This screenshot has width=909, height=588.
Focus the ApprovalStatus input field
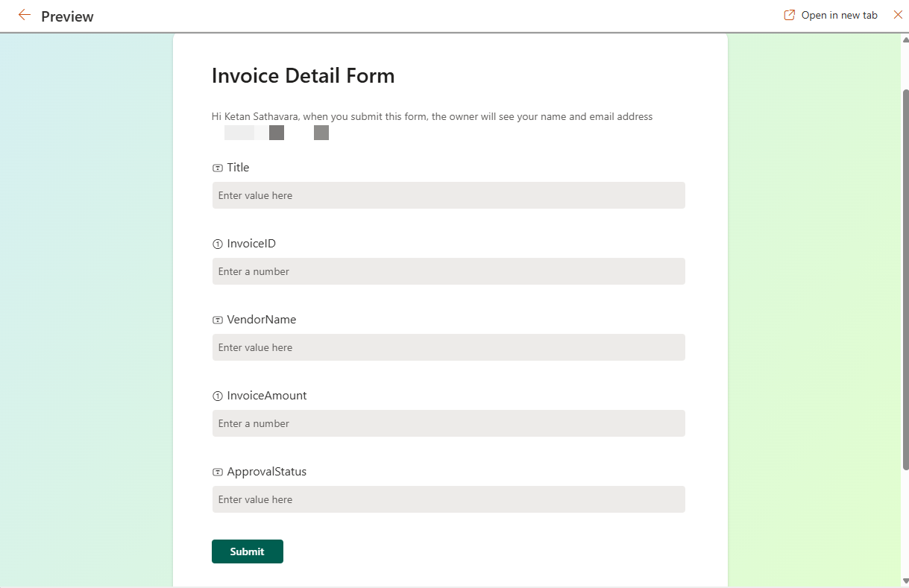point(448,499)
